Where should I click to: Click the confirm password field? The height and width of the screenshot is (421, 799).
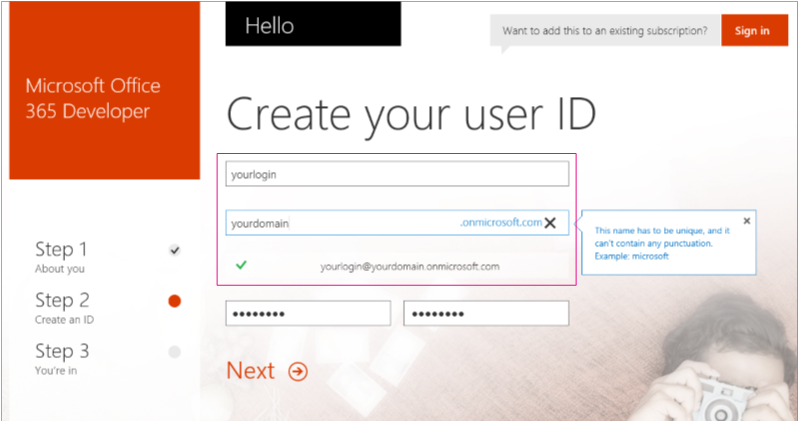(x=486, y=313)
